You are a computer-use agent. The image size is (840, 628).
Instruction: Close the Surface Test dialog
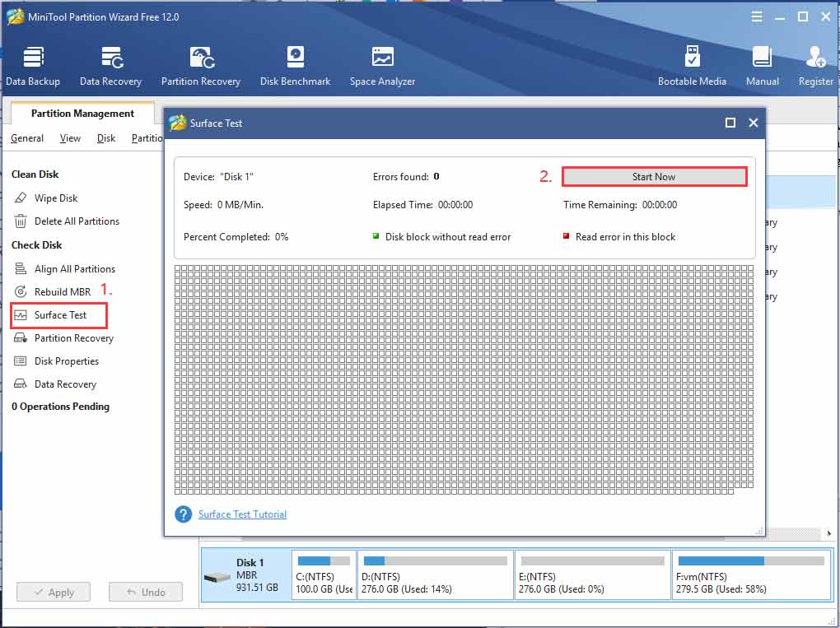[754, 123]
